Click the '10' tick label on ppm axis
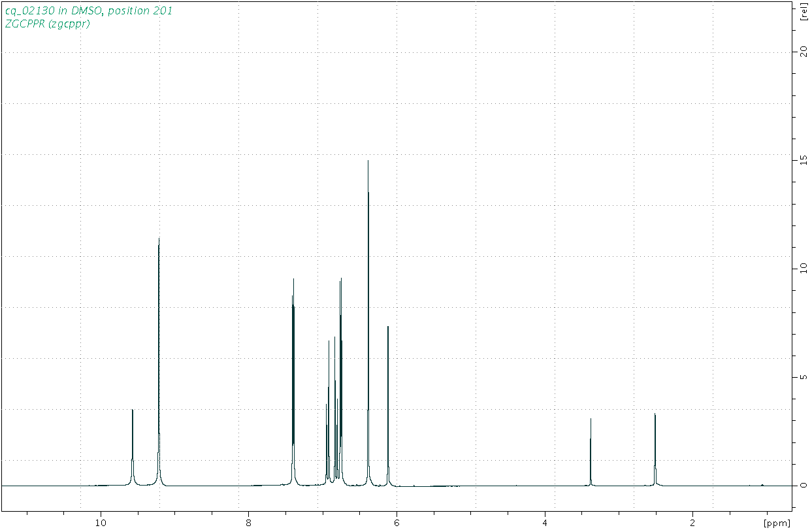 click(101, 523)
